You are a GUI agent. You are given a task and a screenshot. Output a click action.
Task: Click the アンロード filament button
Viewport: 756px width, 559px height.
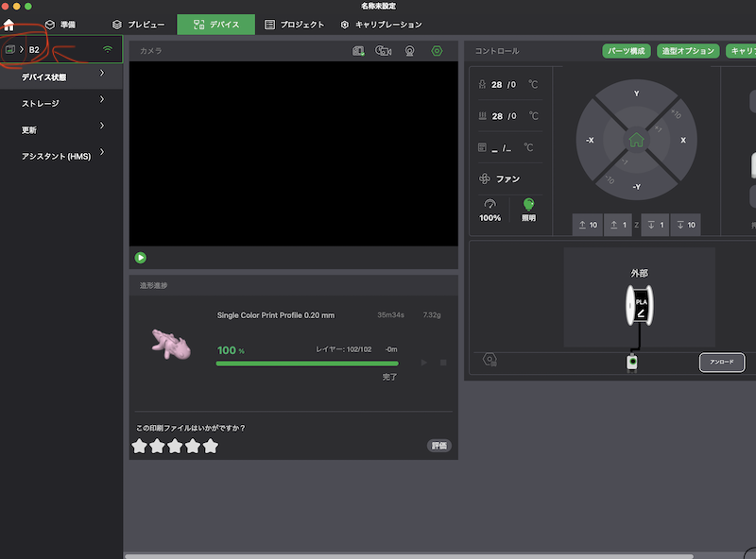point(722,362)
